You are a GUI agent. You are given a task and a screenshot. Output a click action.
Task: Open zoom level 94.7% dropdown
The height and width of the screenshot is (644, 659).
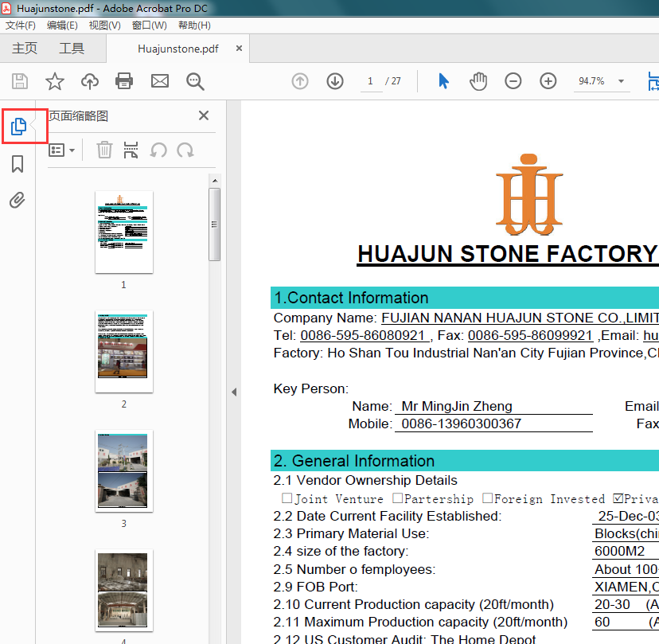point(621,81)
